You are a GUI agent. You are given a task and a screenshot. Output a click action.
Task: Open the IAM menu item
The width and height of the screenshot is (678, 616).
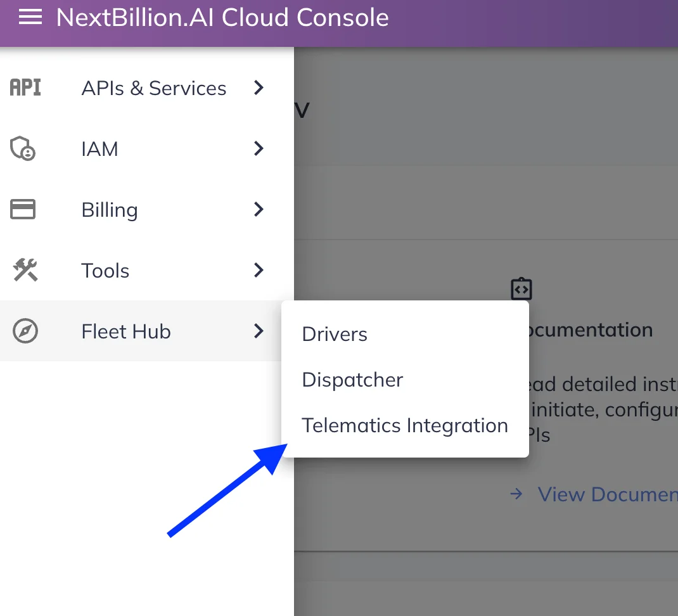[x=147, y=148]
